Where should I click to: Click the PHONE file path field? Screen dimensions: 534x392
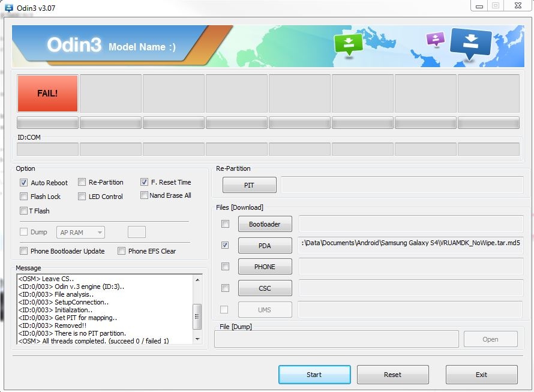tap(411, 266)
